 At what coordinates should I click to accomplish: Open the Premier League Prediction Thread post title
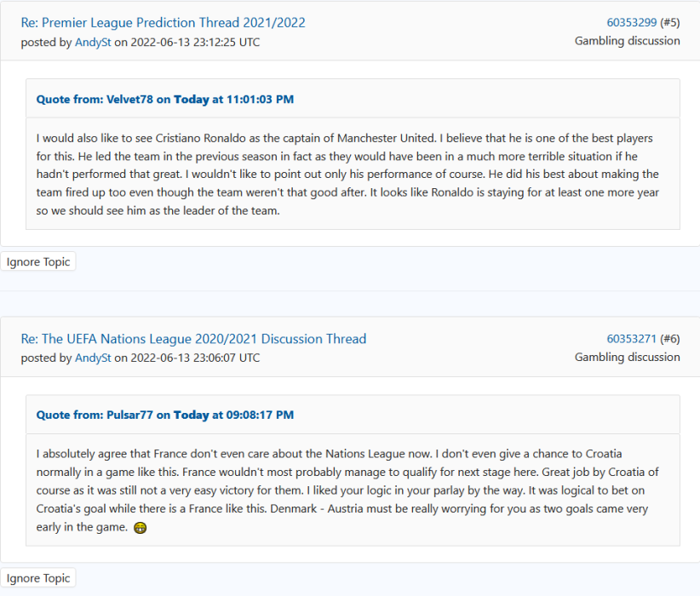[163, 23]
